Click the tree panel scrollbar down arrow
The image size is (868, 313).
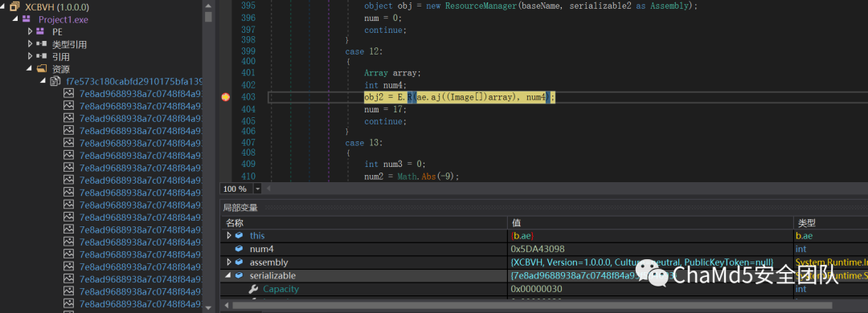point(208,307)
